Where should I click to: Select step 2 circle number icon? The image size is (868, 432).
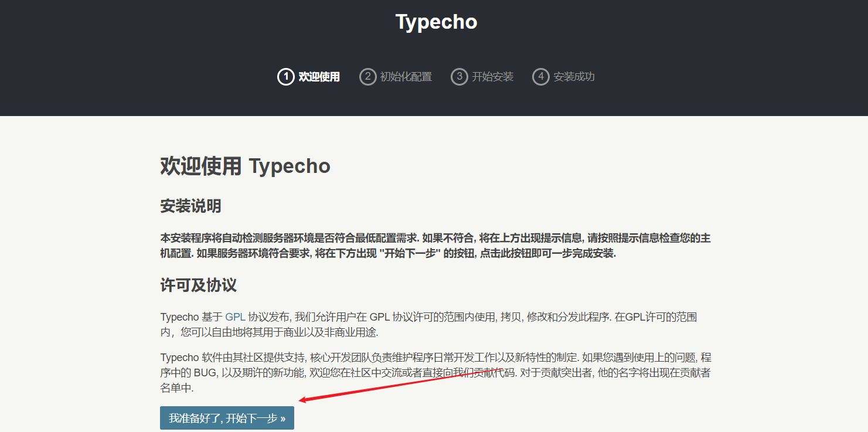(x=367, y=77)
